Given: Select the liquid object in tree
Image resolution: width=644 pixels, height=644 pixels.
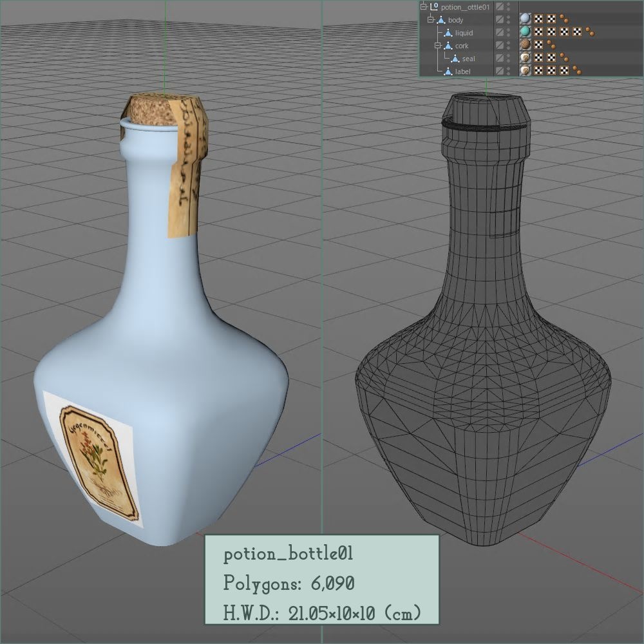Looking at the screenshot, I should tap(464, 33).
